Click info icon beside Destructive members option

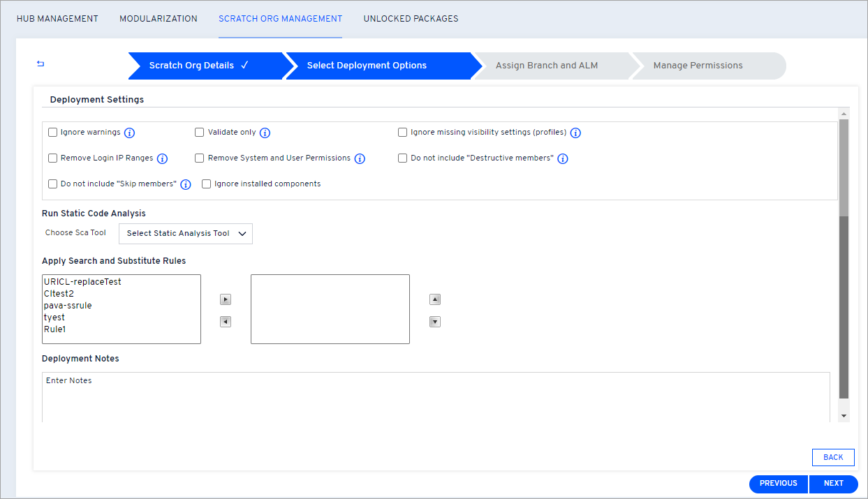pos(563,158)
